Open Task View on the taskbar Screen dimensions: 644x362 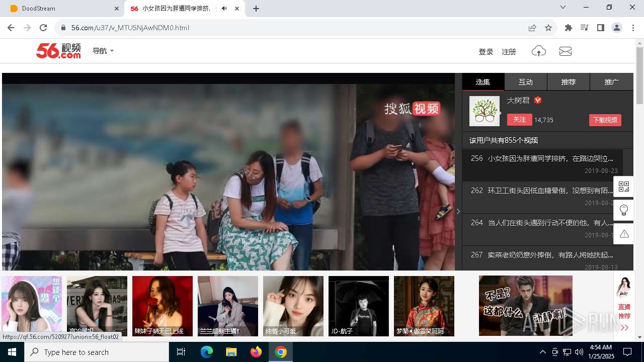coord(181,352)
